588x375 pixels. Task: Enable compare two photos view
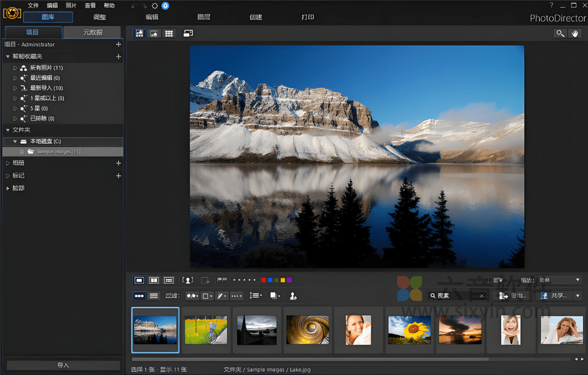[154, 281]
